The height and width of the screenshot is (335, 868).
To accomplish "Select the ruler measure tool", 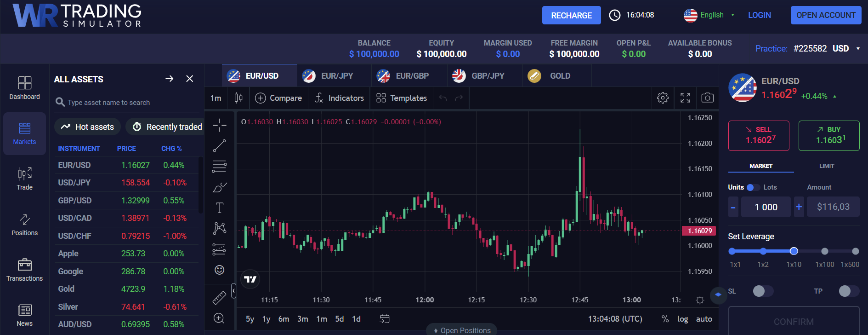I will coord(220,298).
